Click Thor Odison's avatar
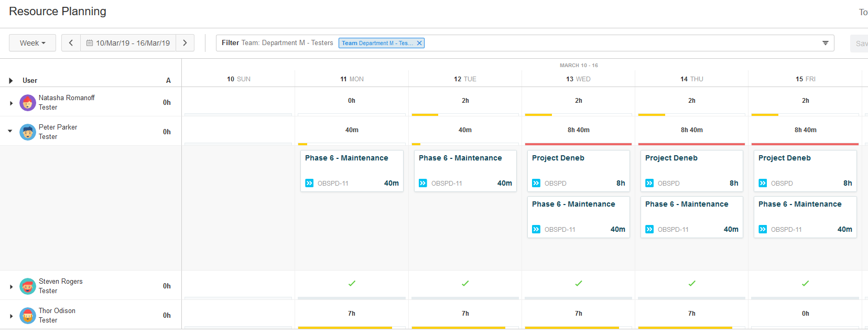Viewport: 868px width, 333px height. pos(28,316)
